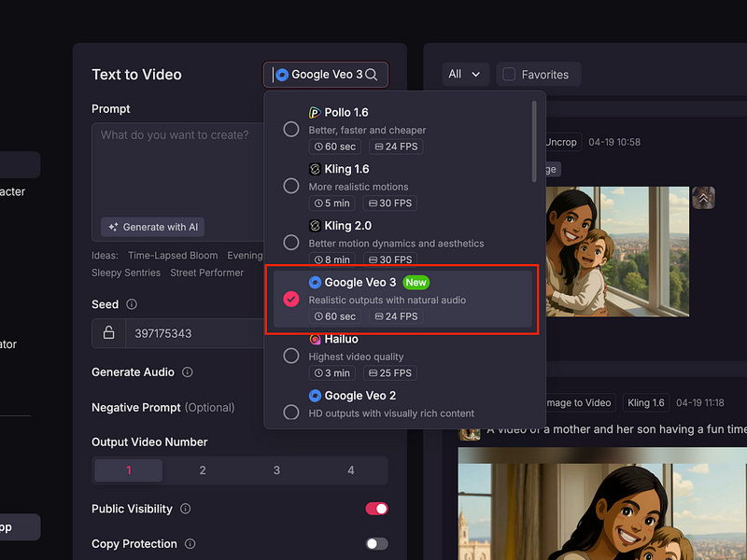Choose output video number 2

pyautogui.click(x=203, y=470)
